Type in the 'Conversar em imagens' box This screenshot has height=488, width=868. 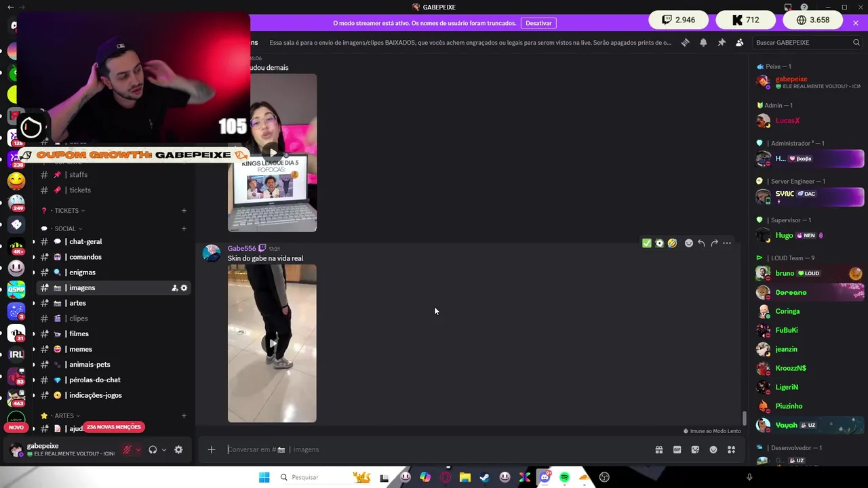point(434,449)
